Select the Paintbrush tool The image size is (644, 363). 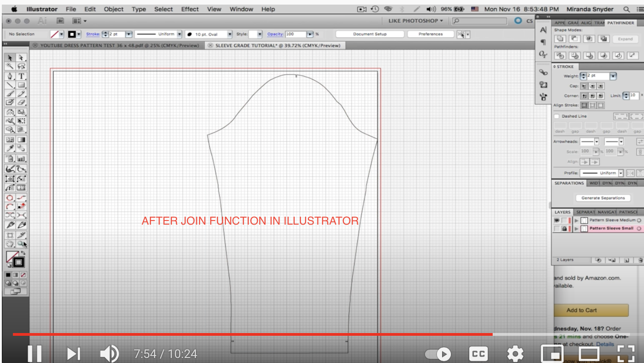10,93
